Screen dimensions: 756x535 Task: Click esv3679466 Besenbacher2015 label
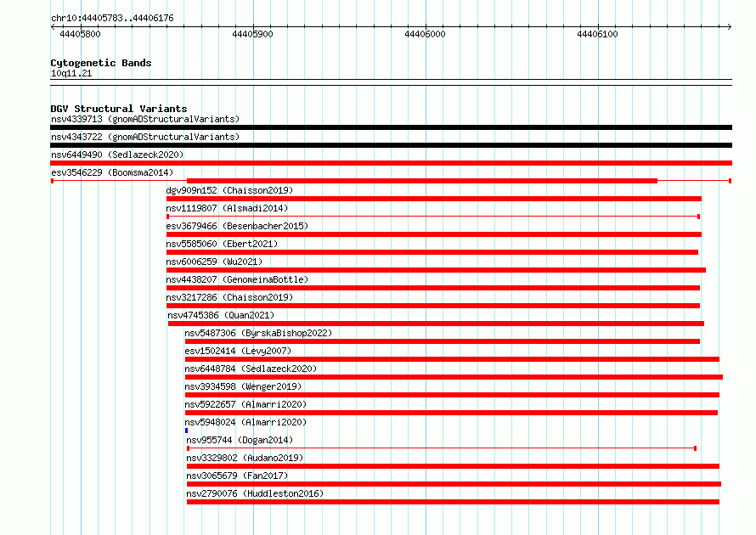pos(237,226)
